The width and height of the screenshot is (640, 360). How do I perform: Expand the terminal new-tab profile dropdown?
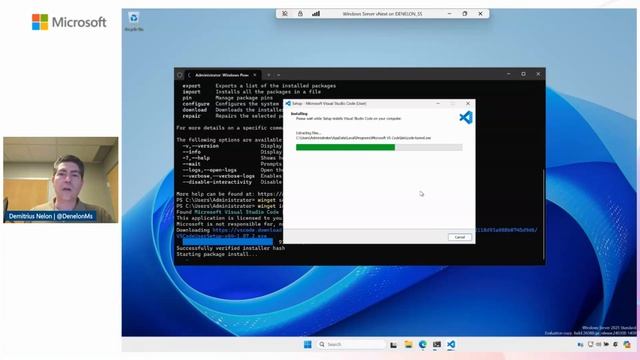(278, 75)
